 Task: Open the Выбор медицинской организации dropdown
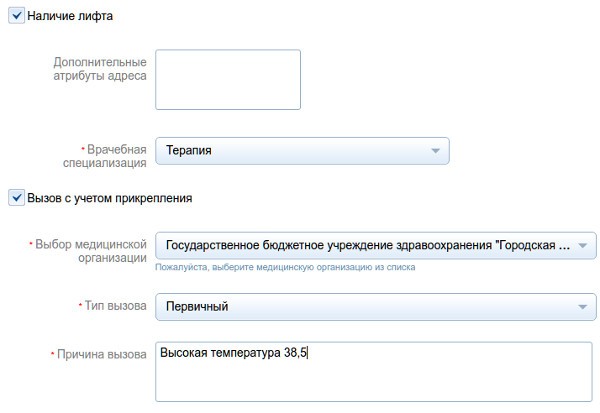pyautogui.click(x=376, y=245)
